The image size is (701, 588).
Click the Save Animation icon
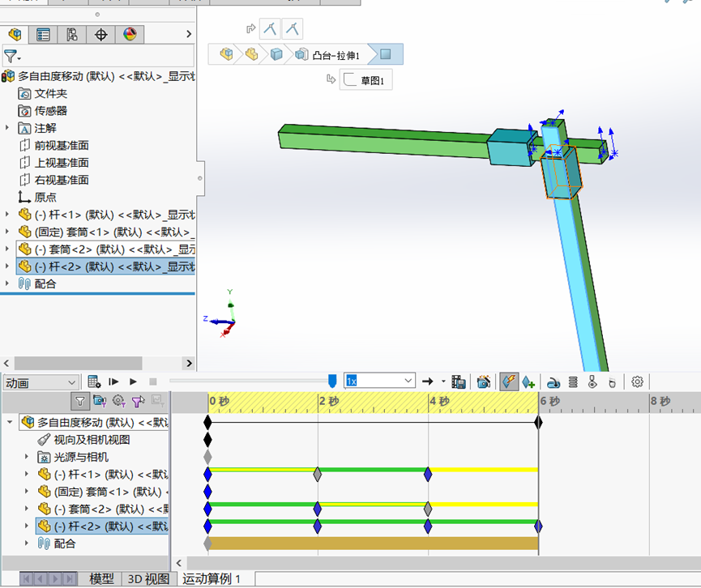pyautogui.click(x=458, y=381)
